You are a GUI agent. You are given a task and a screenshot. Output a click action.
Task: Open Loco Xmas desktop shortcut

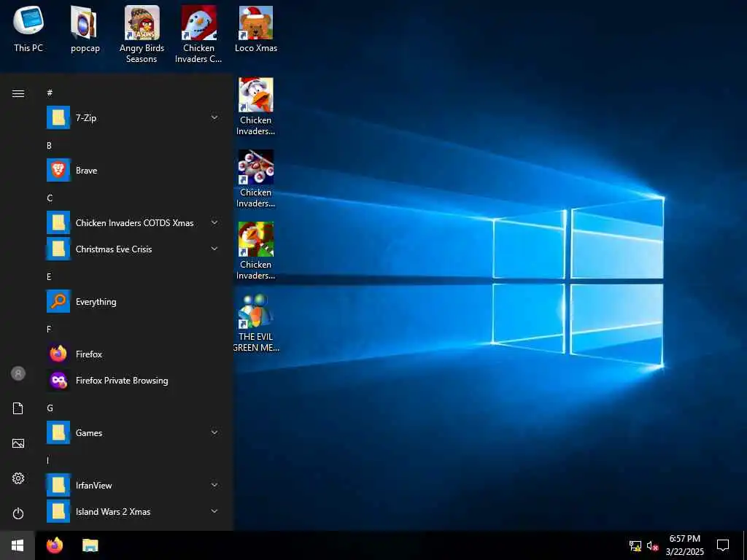256,29
